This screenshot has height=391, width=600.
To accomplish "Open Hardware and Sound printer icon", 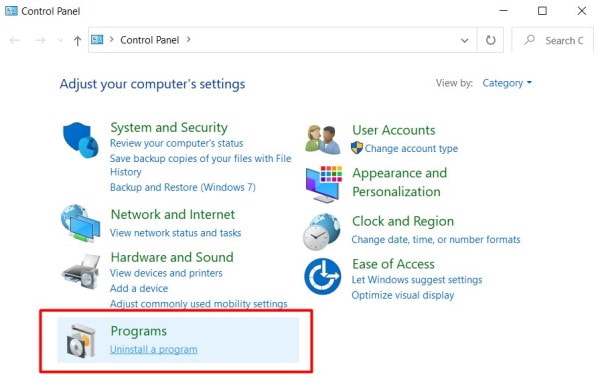I will point(81,271).
